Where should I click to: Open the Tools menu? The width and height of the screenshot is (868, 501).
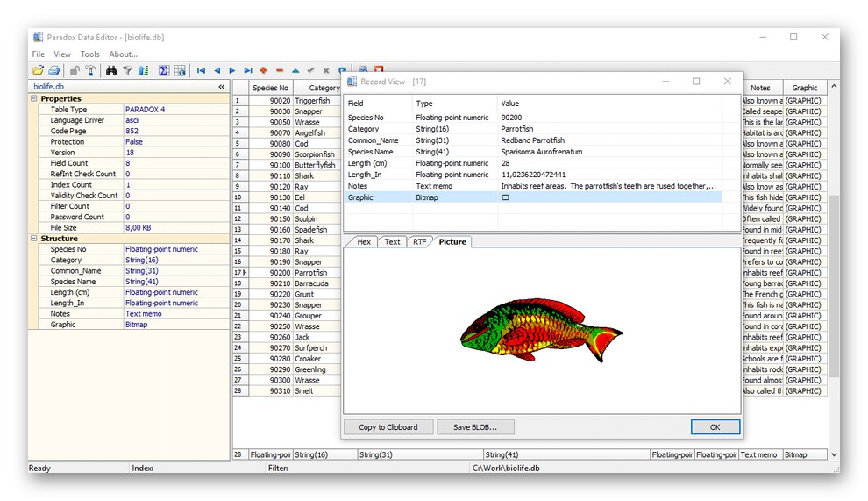pyautogui.click(x=90, y=54)
